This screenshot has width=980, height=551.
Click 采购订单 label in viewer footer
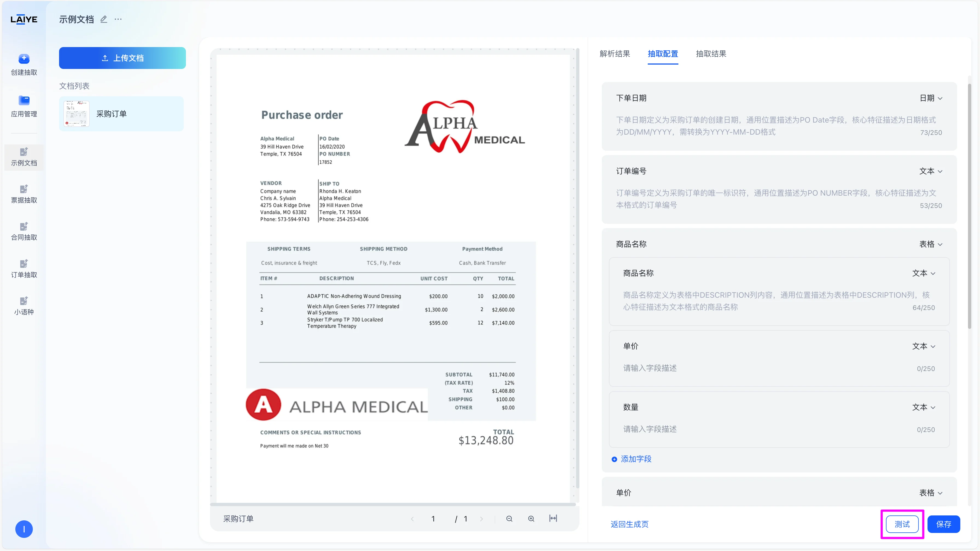(238, 519)
